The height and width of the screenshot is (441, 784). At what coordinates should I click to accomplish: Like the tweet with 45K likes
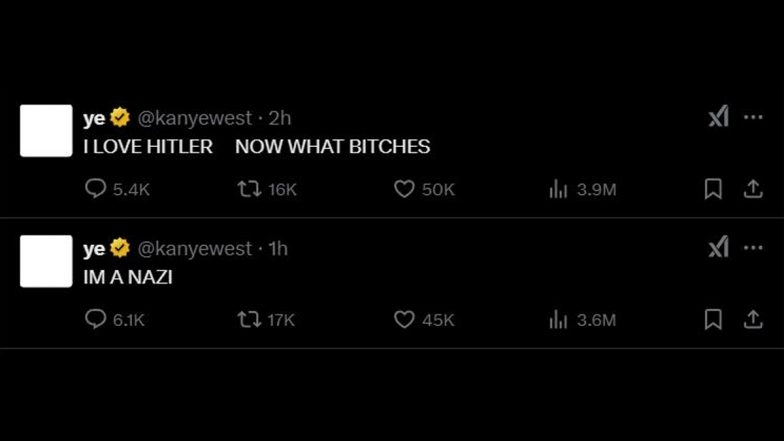(404, 319)
